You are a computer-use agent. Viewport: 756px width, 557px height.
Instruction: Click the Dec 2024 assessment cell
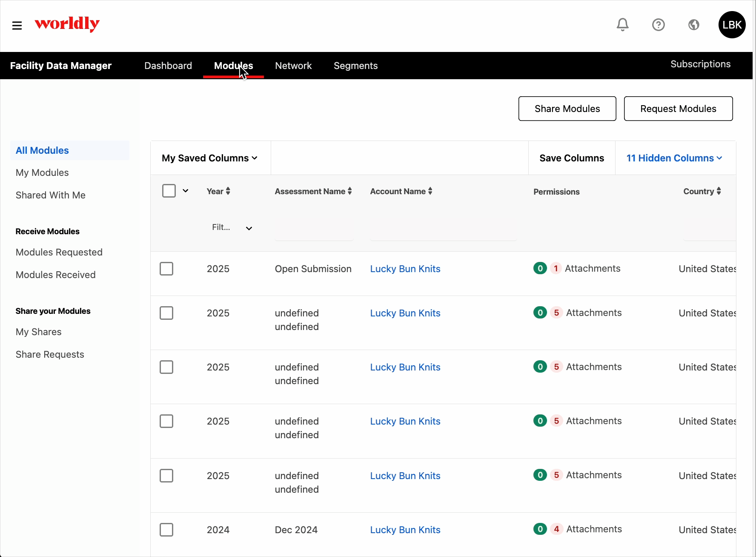click(296, 530)
